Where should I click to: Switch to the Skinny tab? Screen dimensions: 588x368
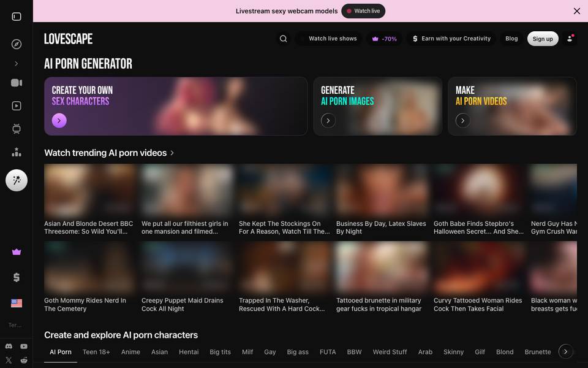453,352
